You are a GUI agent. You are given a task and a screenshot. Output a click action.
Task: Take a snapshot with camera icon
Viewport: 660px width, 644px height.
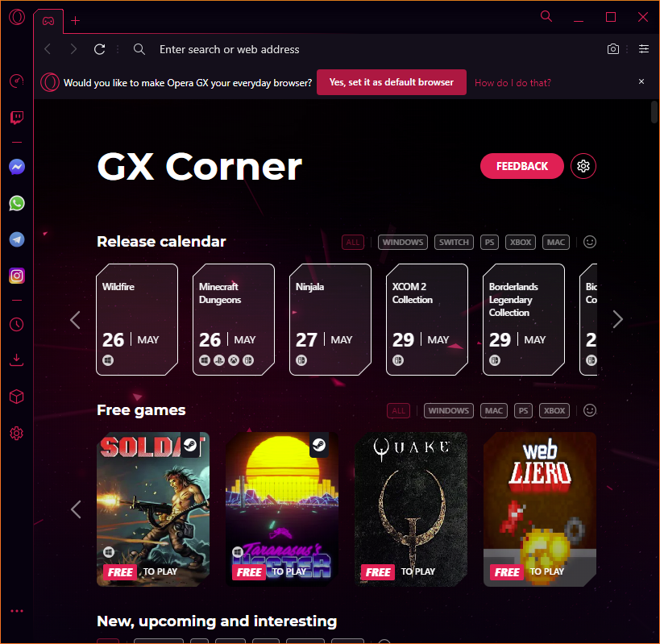612,49
